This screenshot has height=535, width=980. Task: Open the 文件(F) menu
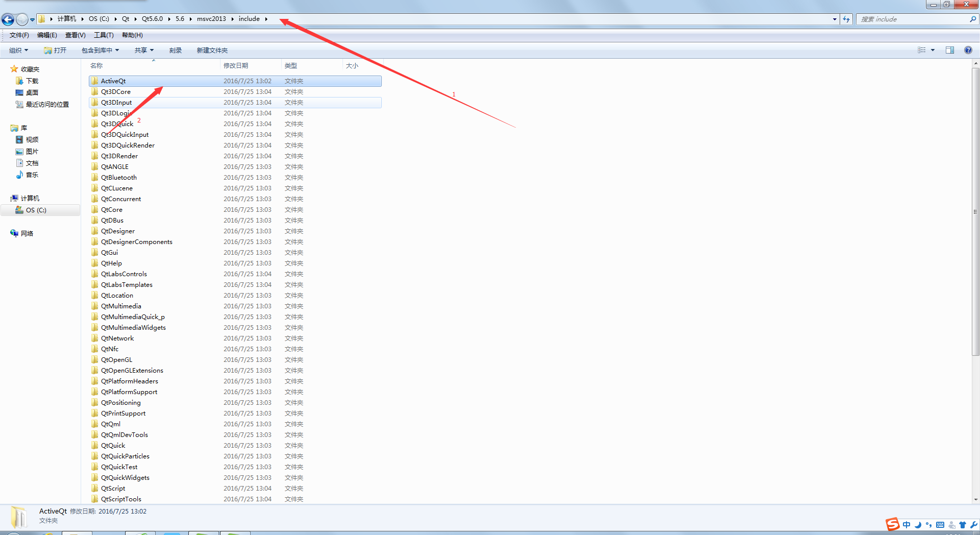coord(19,35)
